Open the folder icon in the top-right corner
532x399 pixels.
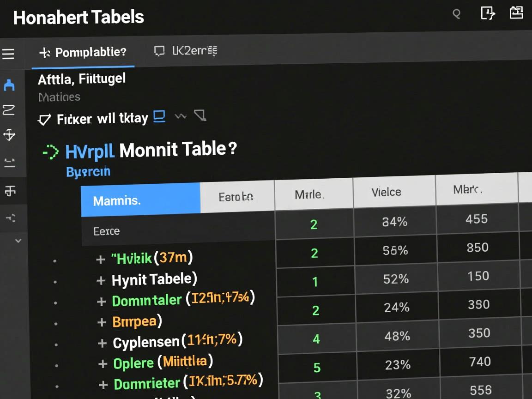(516, 12)
